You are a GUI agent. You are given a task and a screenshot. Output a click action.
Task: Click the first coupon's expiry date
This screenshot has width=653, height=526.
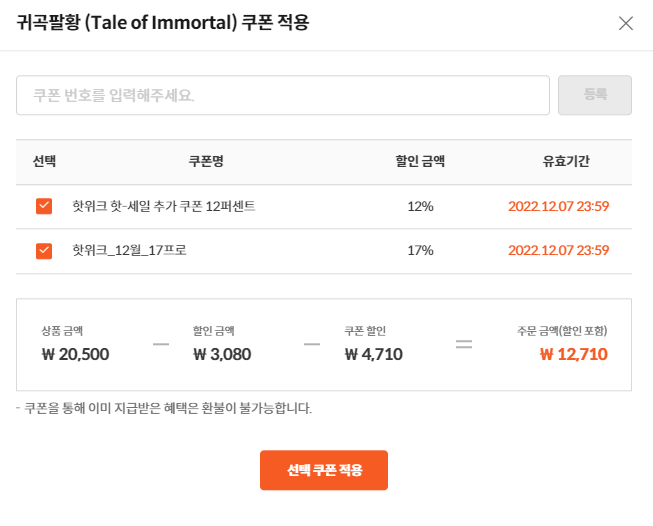[558, 206]
